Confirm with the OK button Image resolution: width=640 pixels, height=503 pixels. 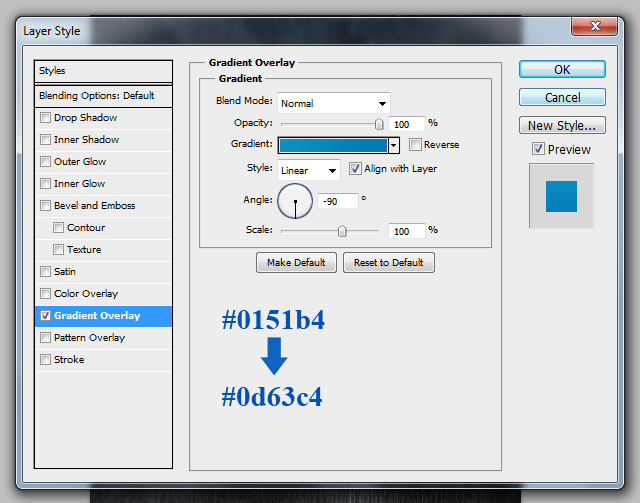562,69
